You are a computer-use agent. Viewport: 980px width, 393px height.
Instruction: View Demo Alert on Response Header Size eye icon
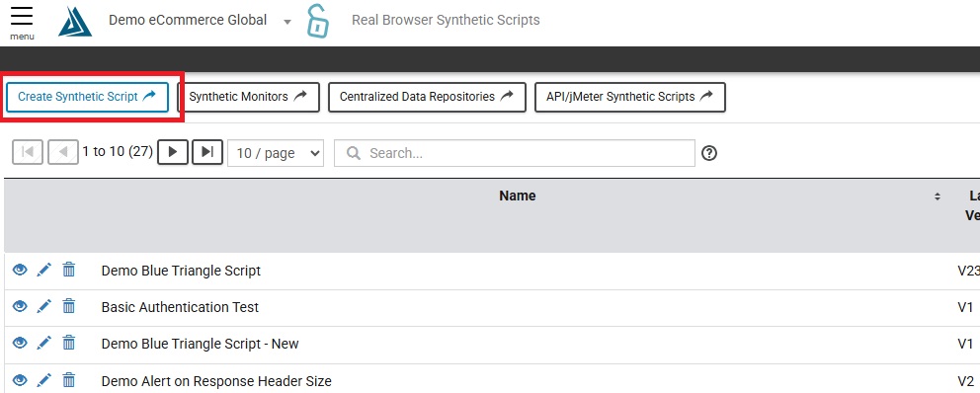[20, 379]
